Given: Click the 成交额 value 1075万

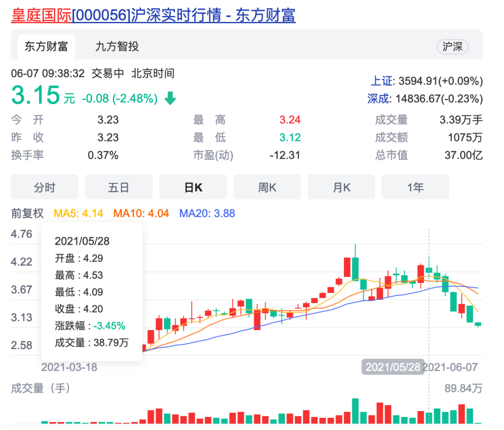Looking at the screenshot, I should (x=465, y=137).
